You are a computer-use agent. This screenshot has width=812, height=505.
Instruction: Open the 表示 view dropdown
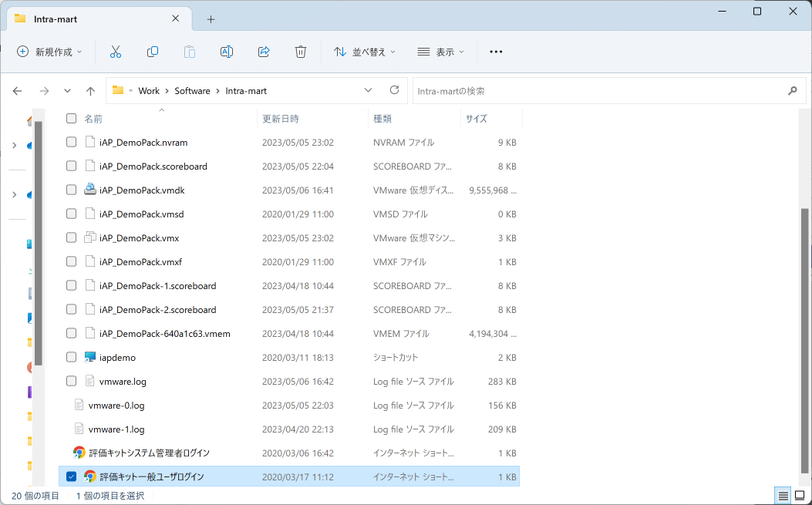pos(441,52)
